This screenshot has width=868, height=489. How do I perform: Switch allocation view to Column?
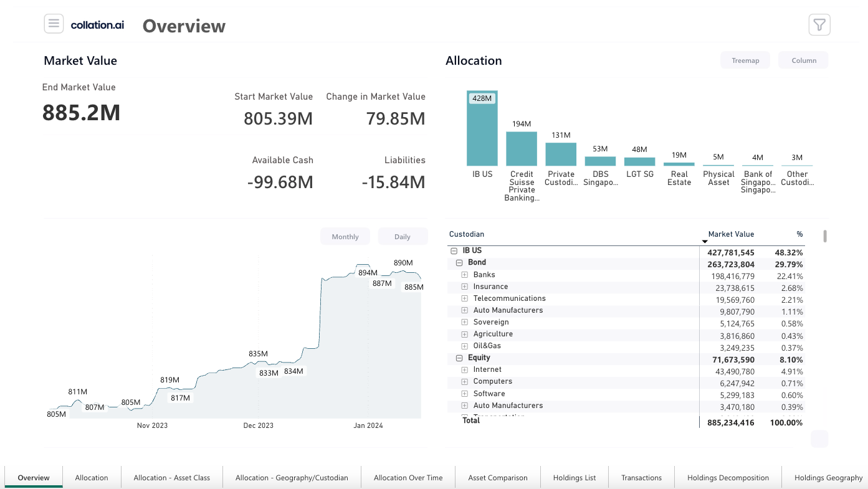pyautogui.click(x=803, y=60)
